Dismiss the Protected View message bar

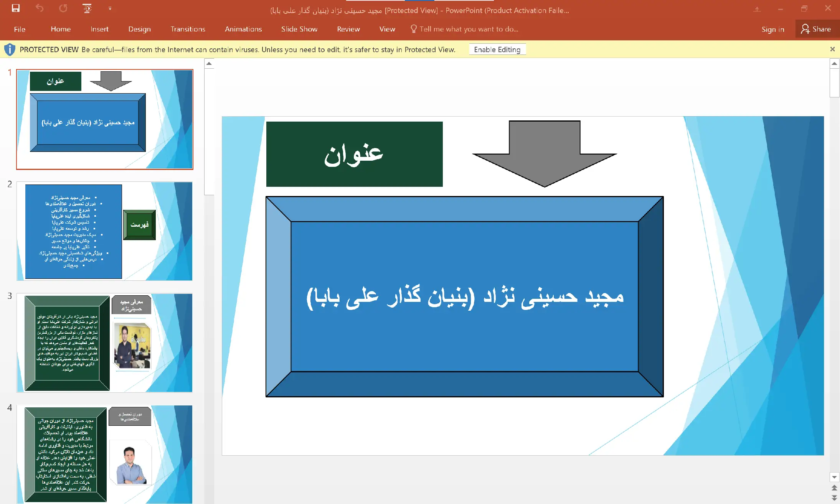tap(832, 49)
